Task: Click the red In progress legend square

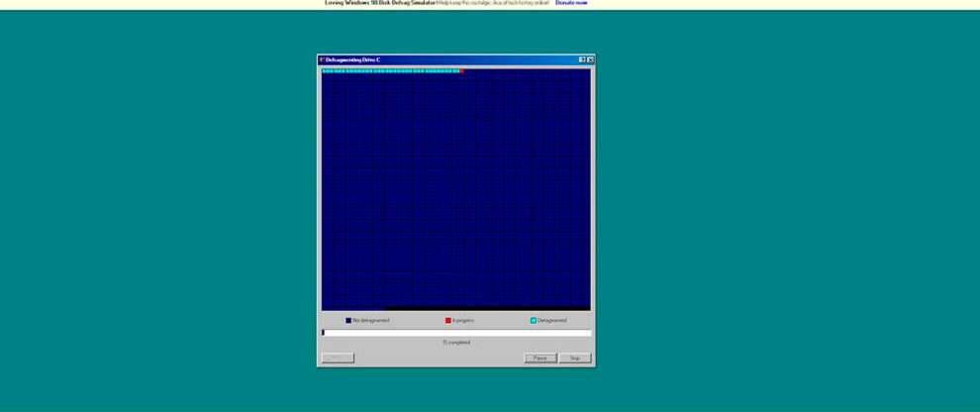Action: click(x=448, y=321)
